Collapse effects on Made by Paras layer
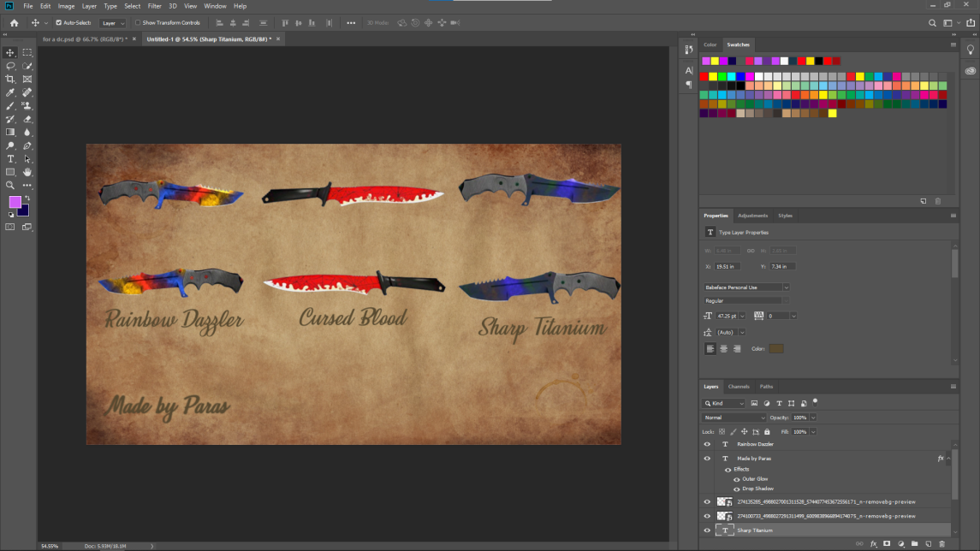Screen dimensions: 980x551 (x=947, y=459)
